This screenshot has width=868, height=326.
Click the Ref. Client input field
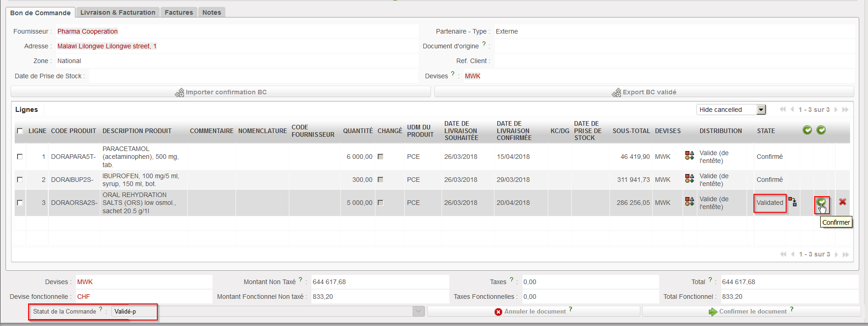click(x=674, y=61)
